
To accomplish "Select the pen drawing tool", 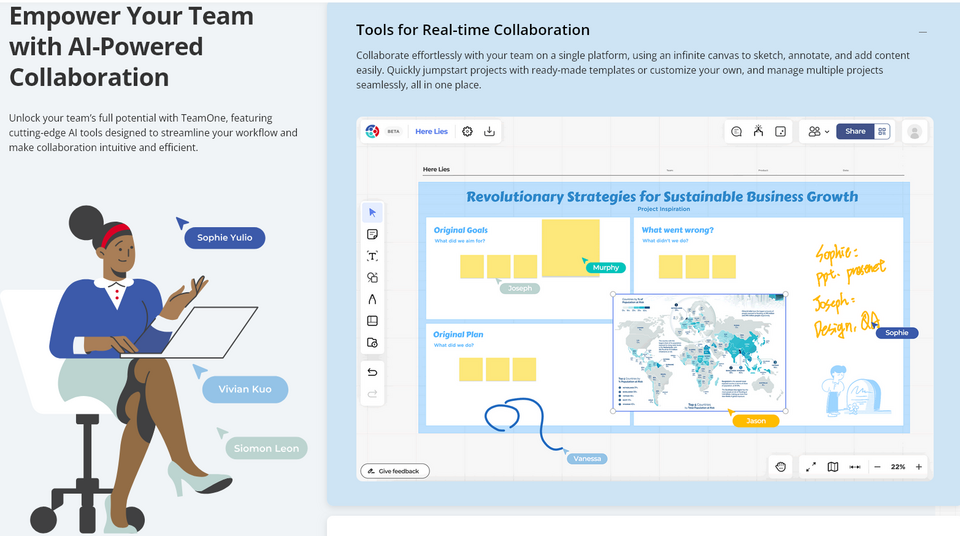I will coord(372,299).
